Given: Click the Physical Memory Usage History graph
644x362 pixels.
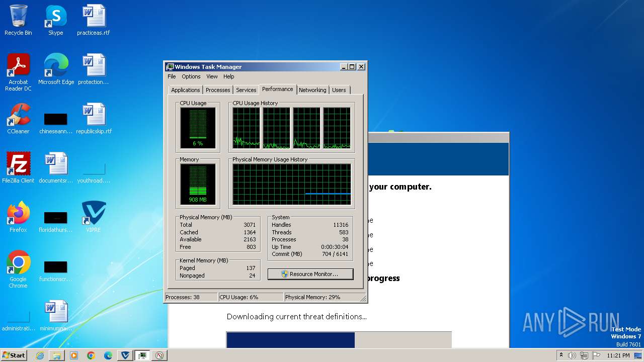Looking at the screenshot, I should point(291,184).
